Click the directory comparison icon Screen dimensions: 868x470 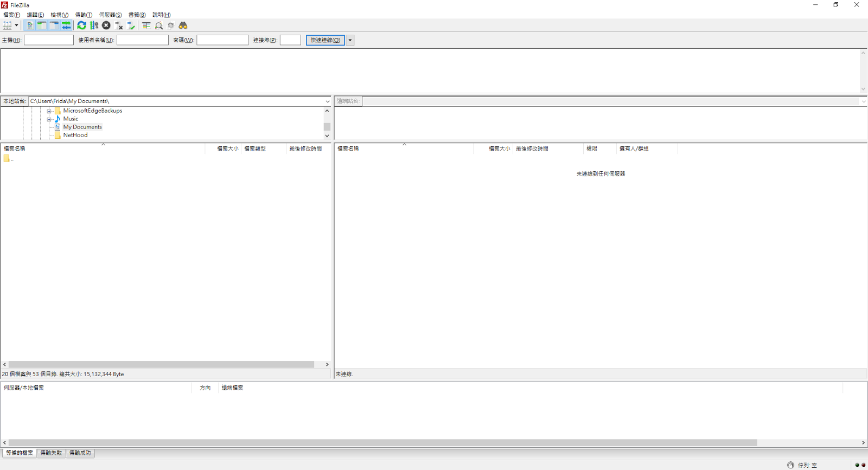[x=159, y=25]
